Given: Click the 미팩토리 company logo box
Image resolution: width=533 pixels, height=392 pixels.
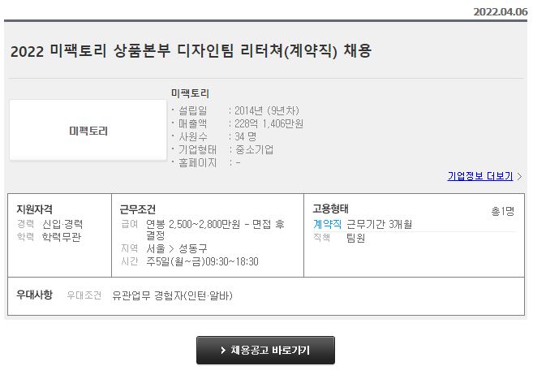Looking at the screenshot, I should tap(88, 130).
